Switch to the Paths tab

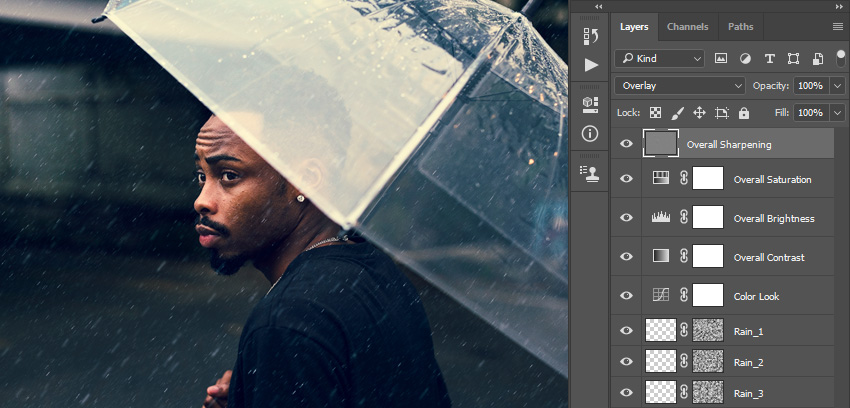(x=740, y=27)
